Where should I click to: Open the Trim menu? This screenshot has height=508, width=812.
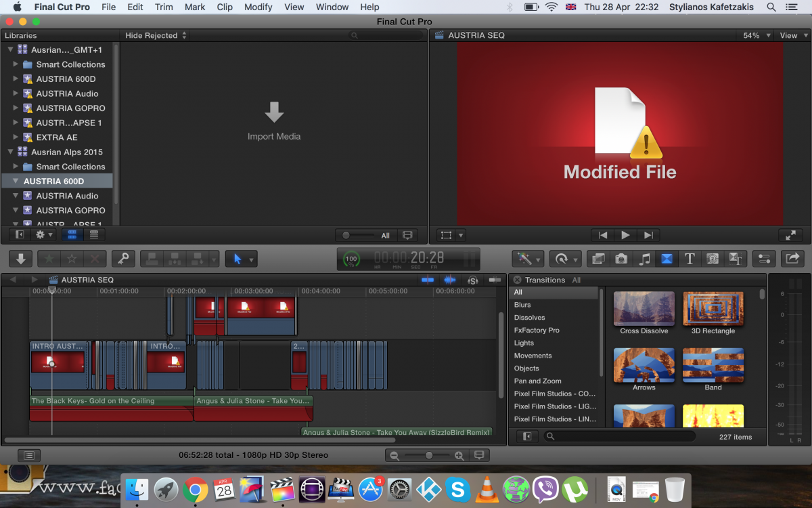click(x=164, y=7)
